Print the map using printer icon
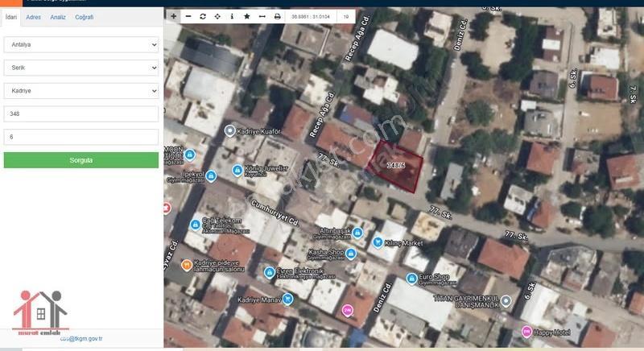The image size is (644, 351). coord(277,16)
